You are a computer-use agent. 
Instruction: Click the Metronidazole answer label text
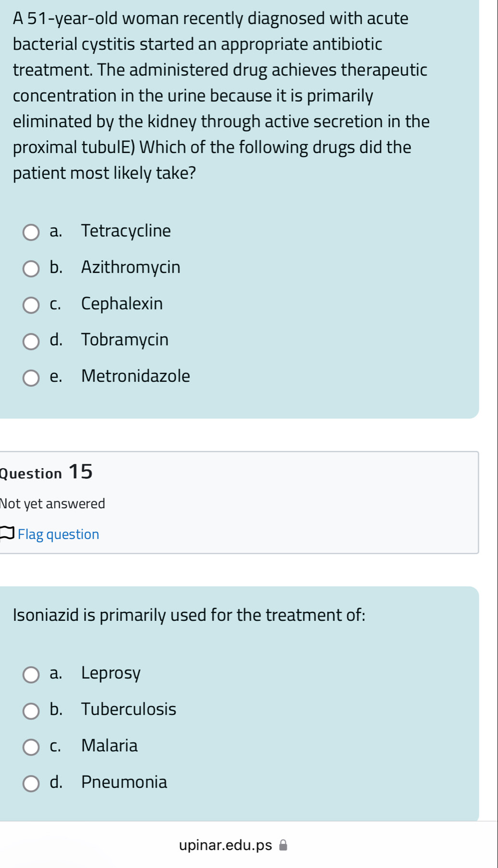coord(135,376)
